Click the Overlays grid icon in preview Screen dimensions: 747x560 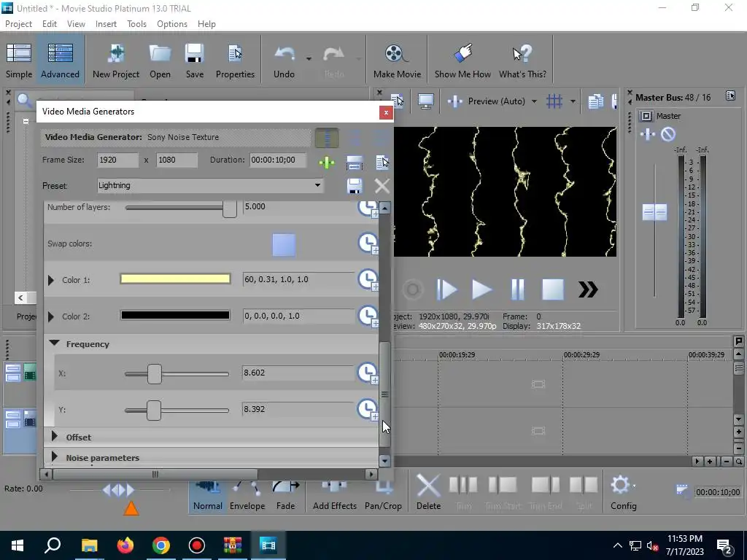point(554,101)
